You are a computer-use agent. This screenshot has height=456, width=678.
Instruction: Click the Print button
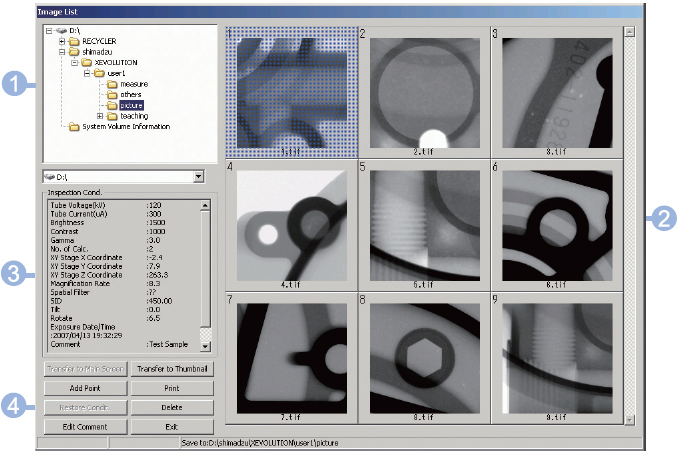[x=173, y=388]
